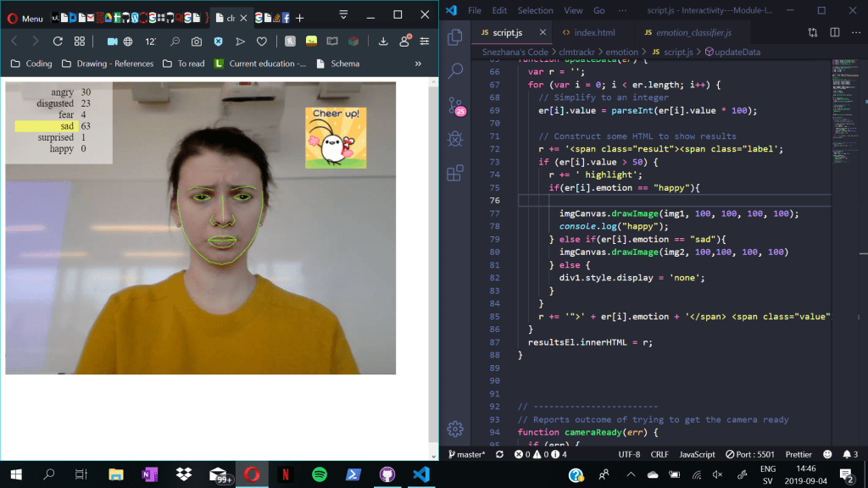Open the Source Control view with badge
Viewport: 868px width, 488px height.
[455, 105]
